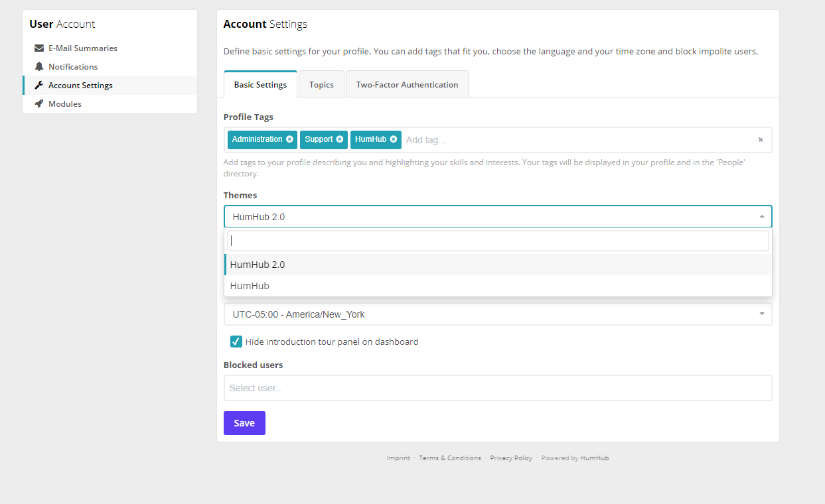
Task: Click inside the theme search field
Action: [498, 240]
